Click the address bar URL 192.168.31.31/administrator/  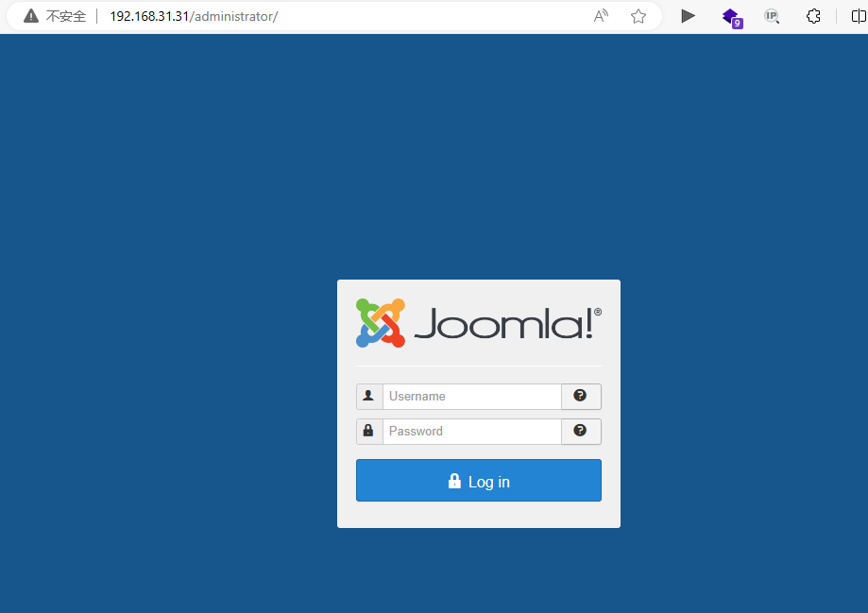tap(194, 16)
